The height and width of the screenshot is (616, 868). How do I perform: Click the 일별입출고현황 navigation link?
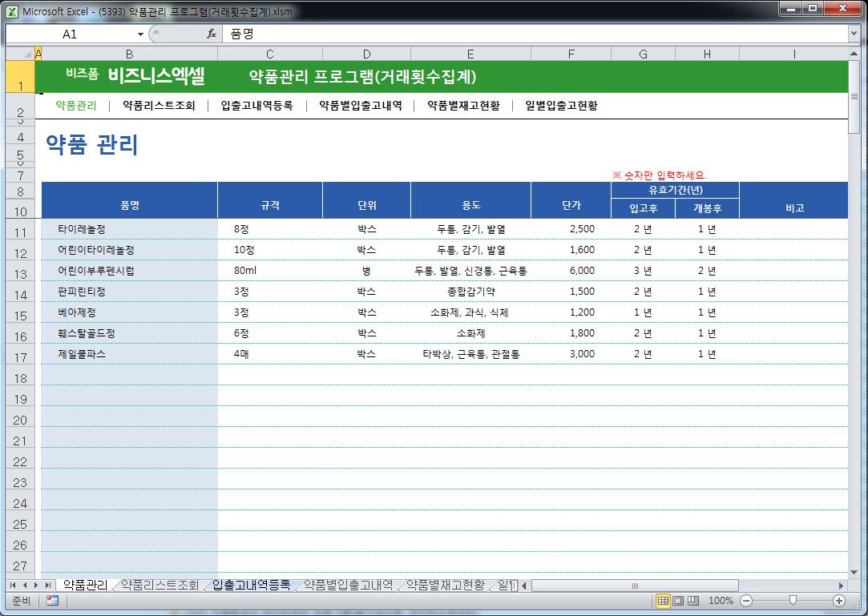pyautogui.click(x=561, y=106)
